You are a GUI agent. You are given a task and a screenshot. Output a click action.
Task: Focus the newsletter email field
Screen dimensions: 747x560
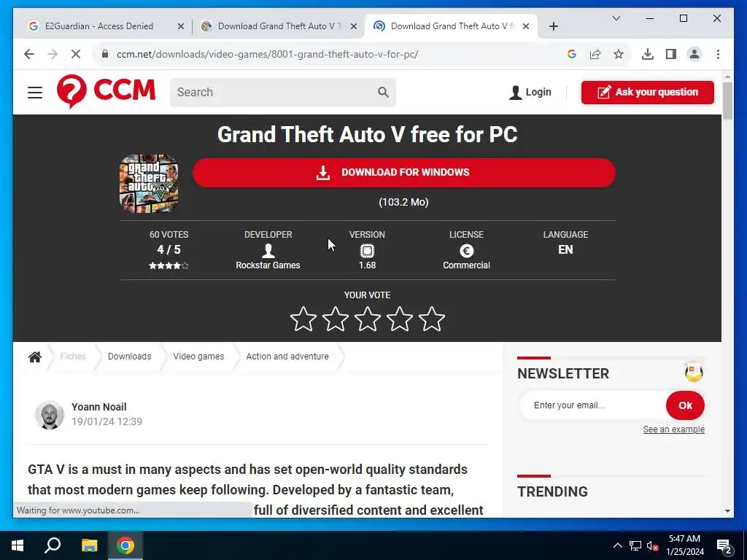pos(592,405)
